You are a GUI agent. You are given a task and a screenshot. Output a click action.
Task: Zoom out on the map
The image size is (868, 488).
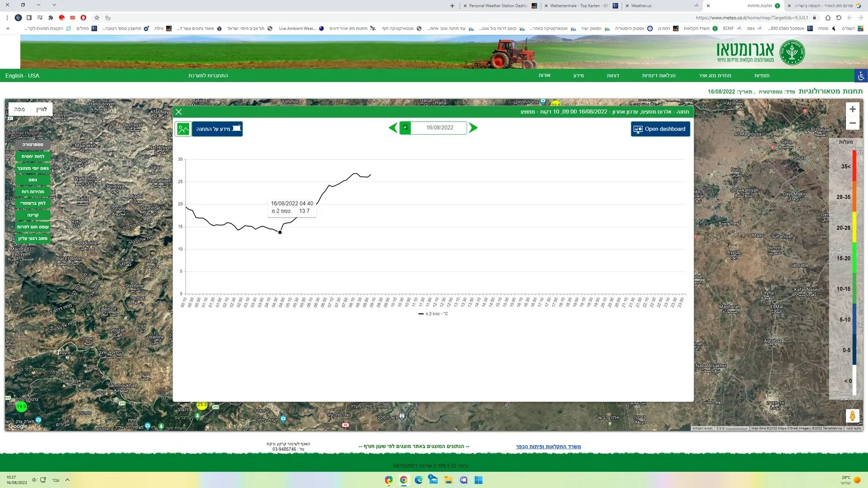pyautogui.click(x=852, y=123)
